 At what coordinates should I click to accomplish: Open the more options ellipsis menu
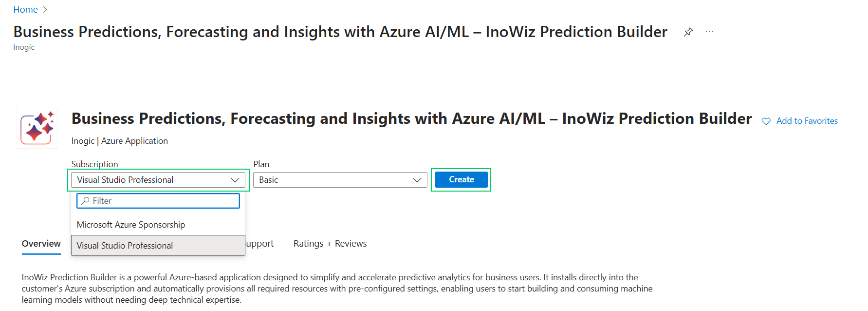click(709, 32)
